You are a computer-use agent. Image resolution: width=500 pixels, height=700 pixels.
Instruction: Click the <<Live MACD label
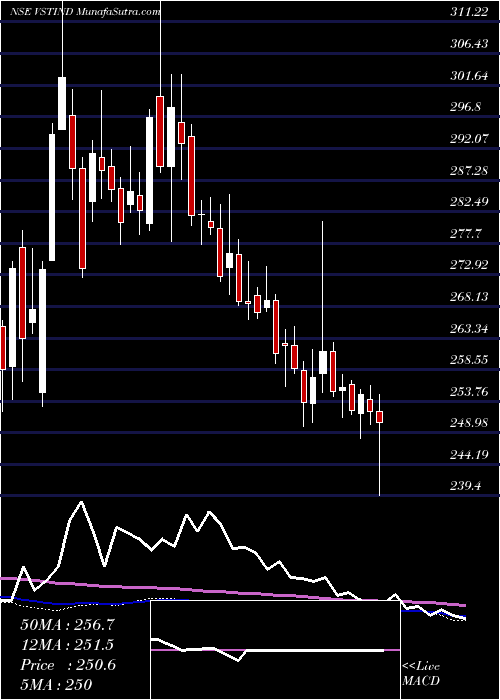tap(421, 674)
